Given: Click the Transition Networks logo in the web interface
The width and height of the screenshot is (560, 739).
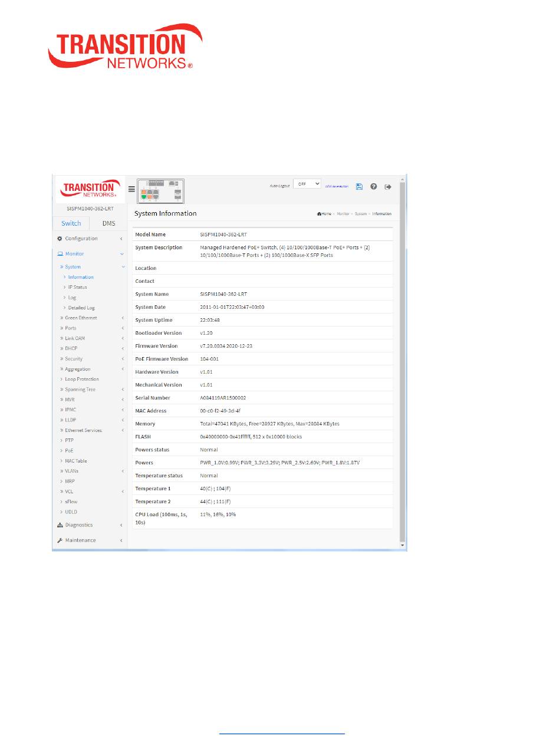Looking at the screenshot, I should click(89, 189).
